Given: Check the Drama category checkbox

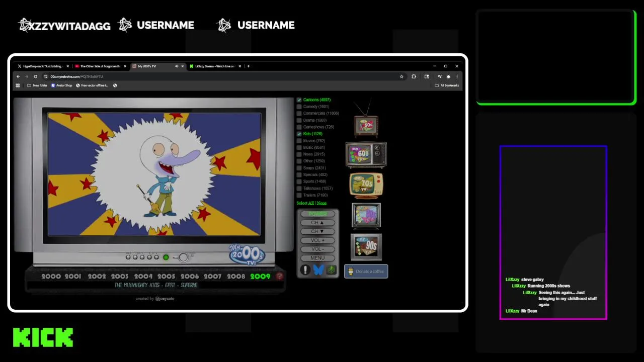Looking at the screenshot, I should click(x=299, y=120).
